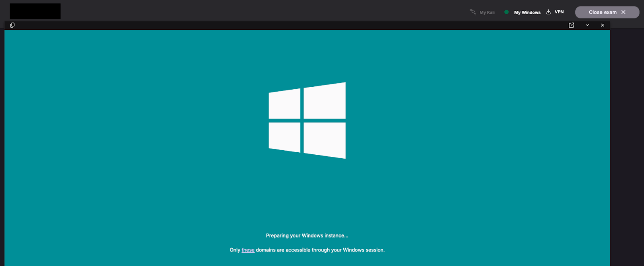Collapse the Windows session panel chevron
This screenshot has height=266, width=644.
[x=587, y=25]
